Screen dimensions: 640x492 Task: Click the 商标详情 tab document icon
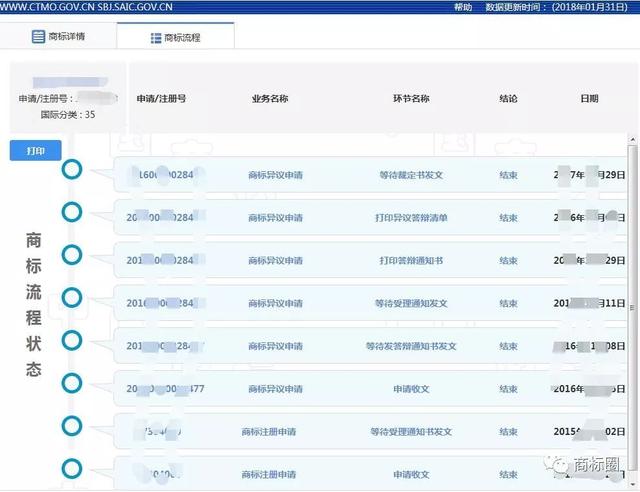coord(38,36)
